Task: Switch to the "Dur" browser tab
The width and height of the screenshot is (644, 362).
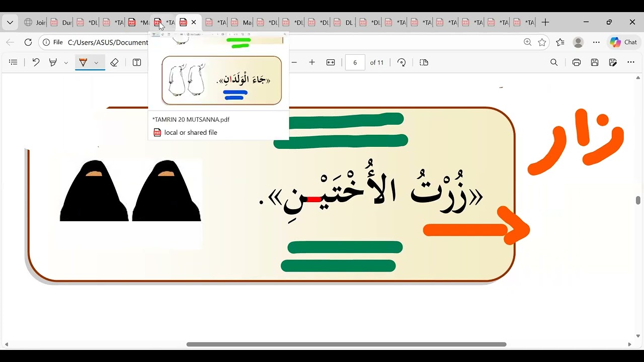Action: click(61, 23)
